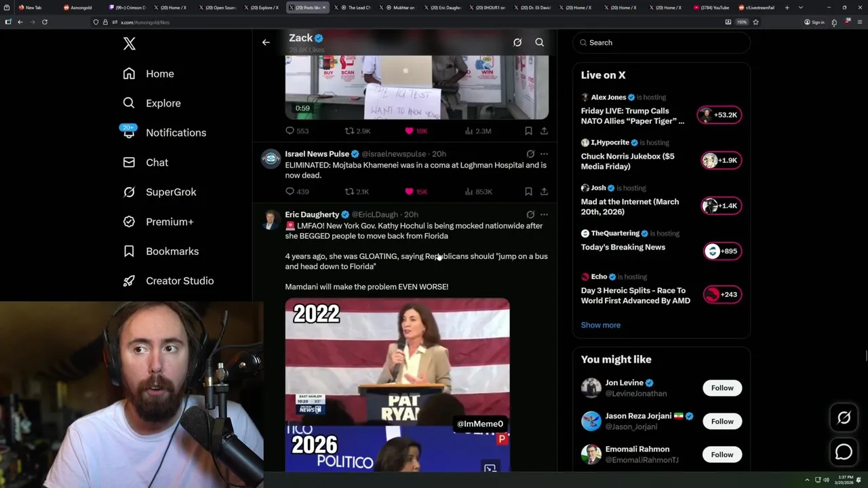868x488 pixels.
Task: Go back with the profile back arrow
Action: [266, 43]
